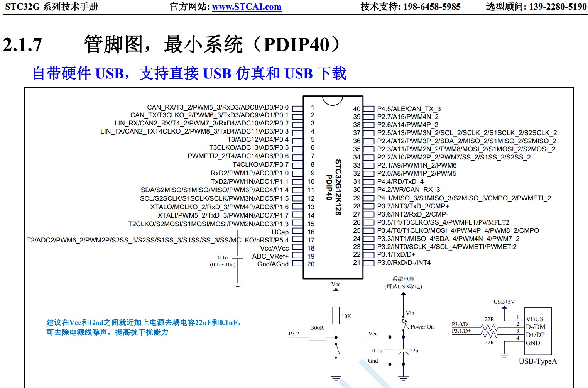
Task: Click pin 36 label starting with 'P2.4/A12'
Action: 466,141
